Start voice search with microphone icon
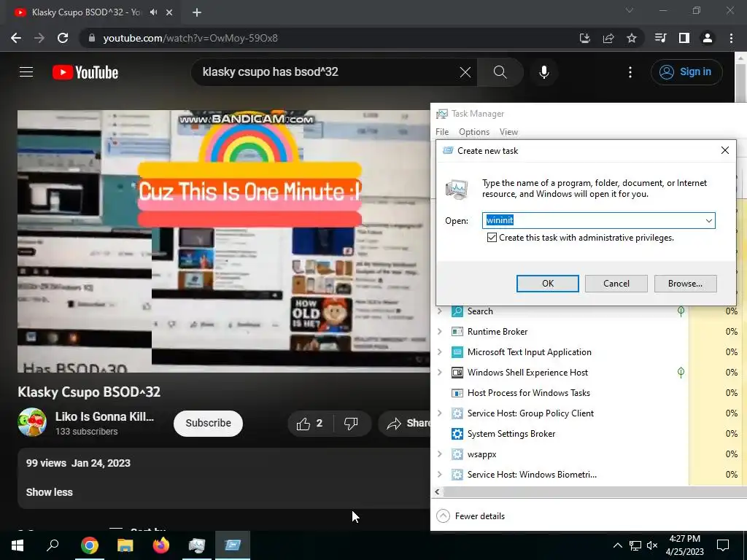Viewport: 747px width, 560px height. pos(544,72)
